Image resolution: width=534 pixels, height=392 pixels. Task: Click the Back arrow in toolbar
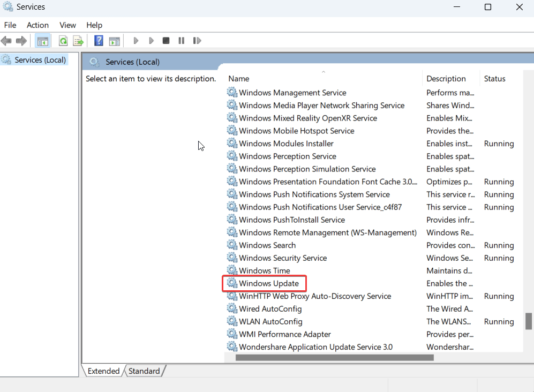click(x=6, y=41)
